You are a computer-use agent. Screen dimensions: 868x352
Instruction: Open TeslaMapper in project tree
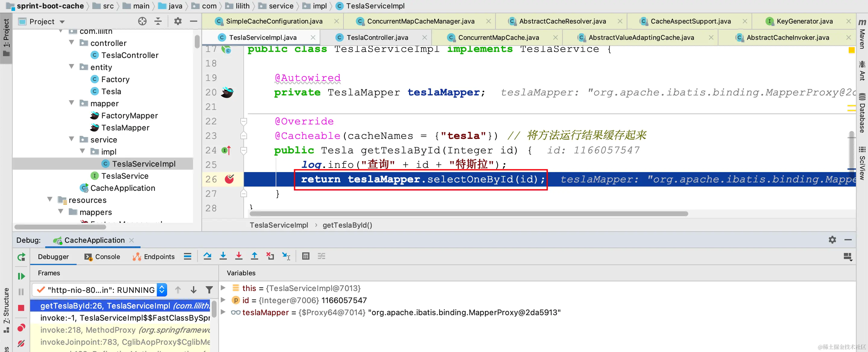125,127
